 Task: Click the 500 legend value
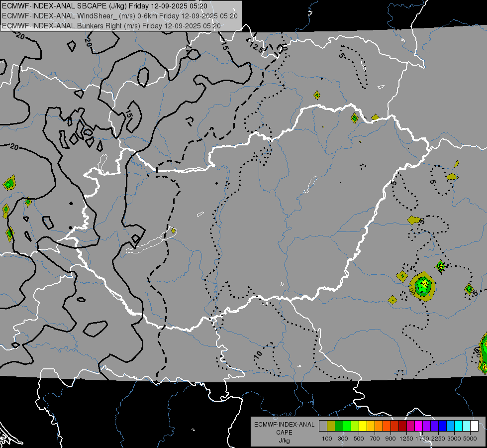pyautogui.click(x=359, y=439)
